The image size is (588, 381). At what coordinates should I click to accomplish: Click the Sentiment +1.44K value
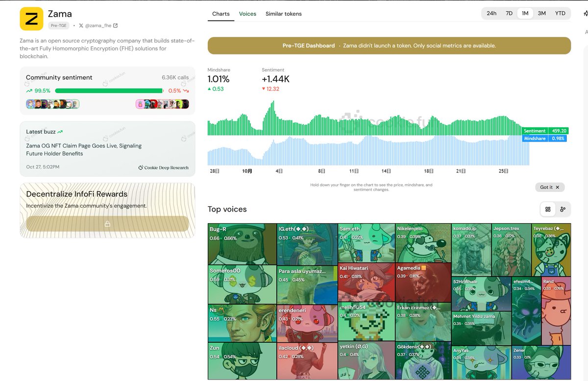(275, 79)
